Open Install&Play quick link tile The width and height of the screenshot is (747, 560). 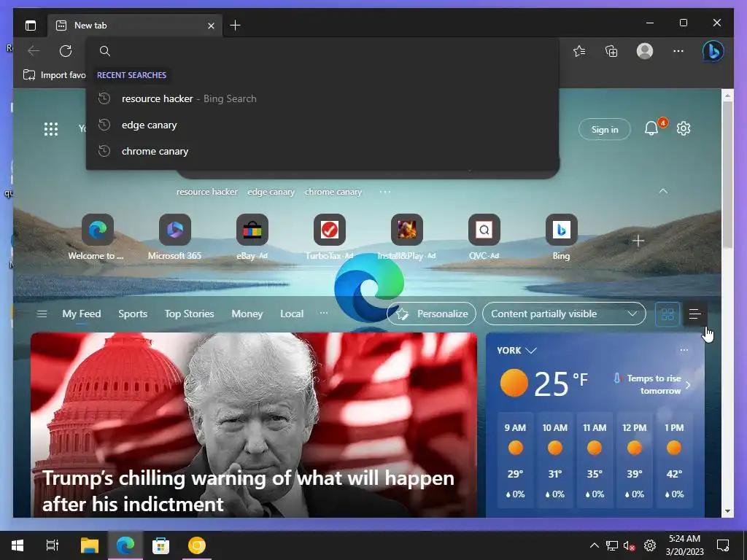tap(407, 237)
